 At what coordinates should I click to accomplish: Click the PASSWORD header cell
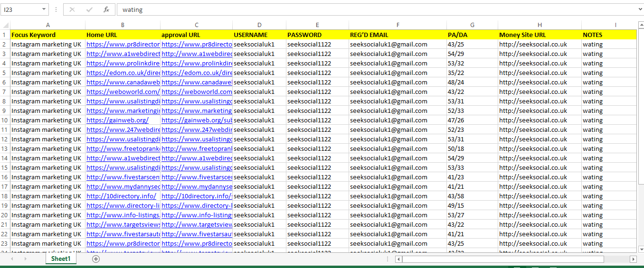coord(317,35)
